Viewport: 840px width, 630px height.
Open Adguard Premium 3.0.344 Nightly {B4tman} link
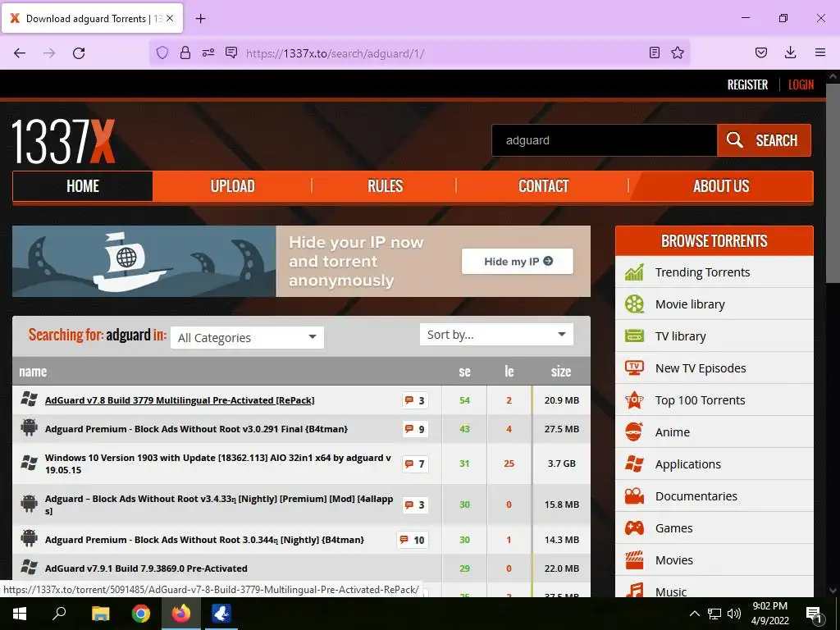pos(204,540)
